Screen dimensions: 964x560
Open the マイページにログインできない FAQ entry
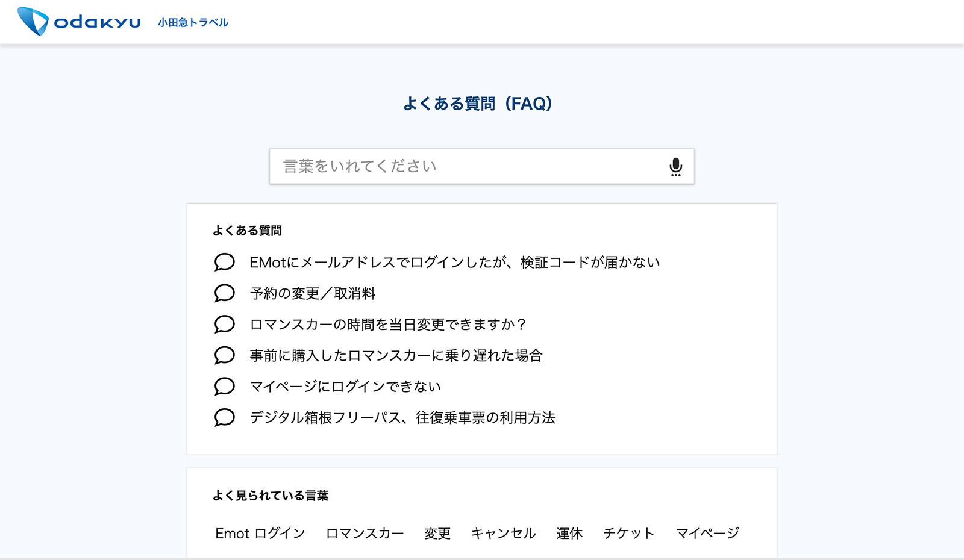345,386
